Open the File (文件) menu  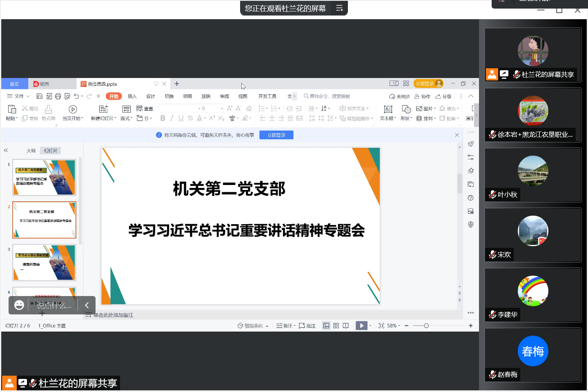point(18,96)
